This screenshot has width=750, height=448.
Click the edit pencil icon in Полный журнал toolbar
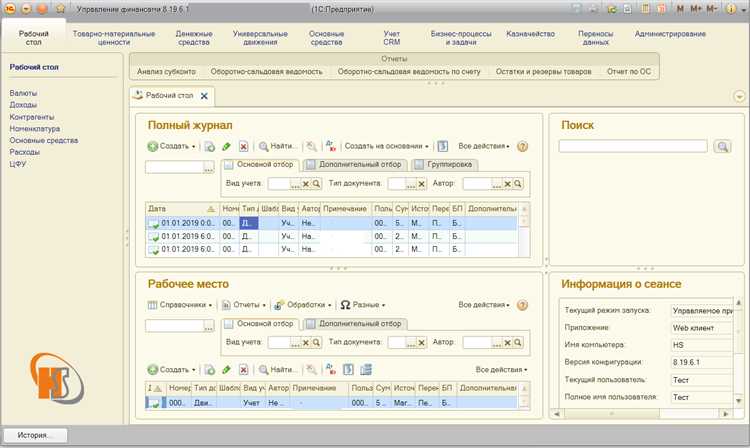[x=226, y=146]
